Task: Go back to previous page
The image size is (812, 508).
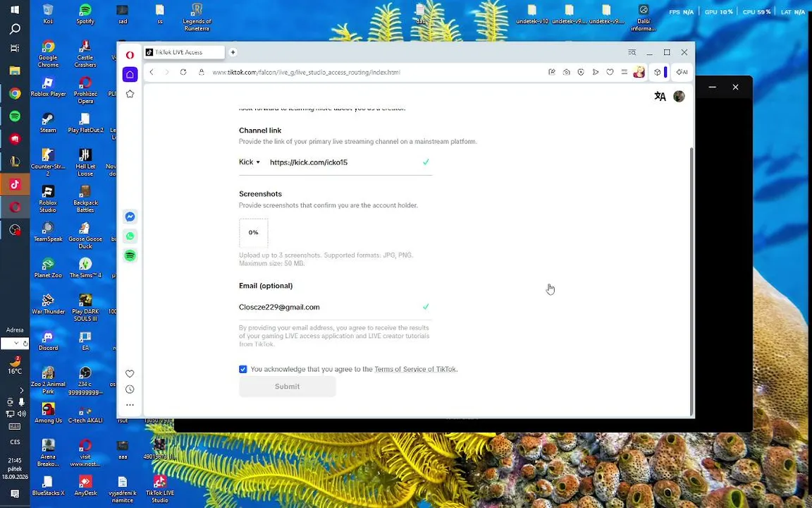Action: [152, 72]
